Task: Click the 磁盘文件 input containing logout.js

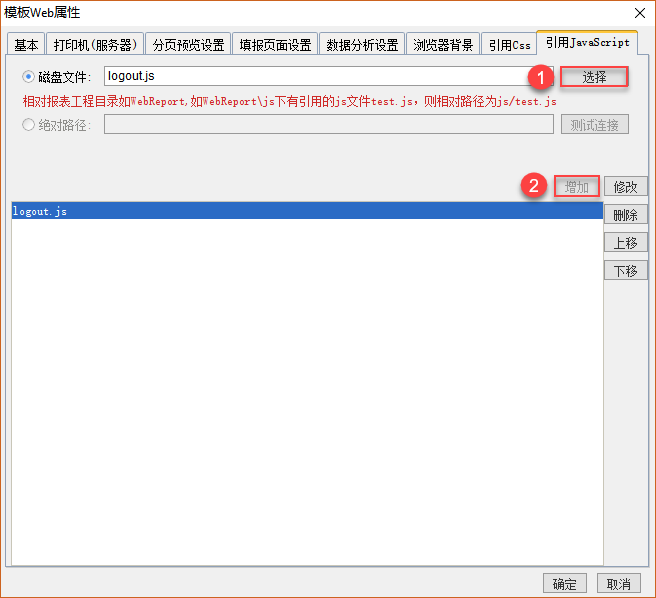Action: pyautogui.click(x=328, y=76)
